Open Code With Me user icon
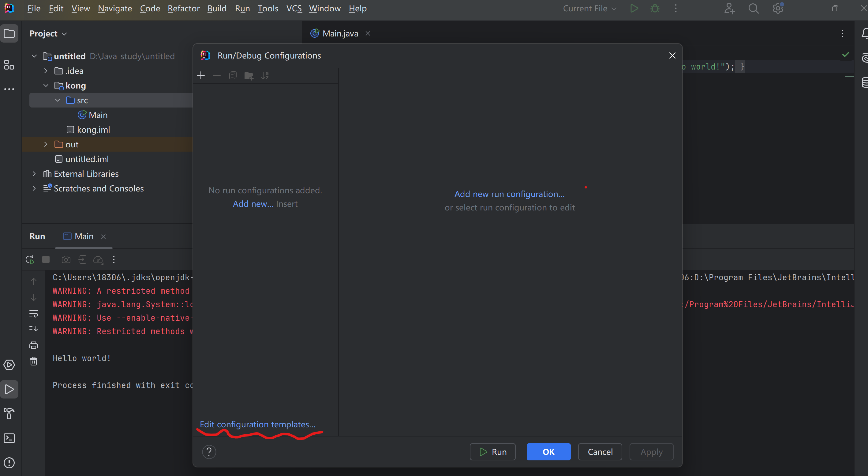Viewport: 868px width, 476px height. (729, 9)
